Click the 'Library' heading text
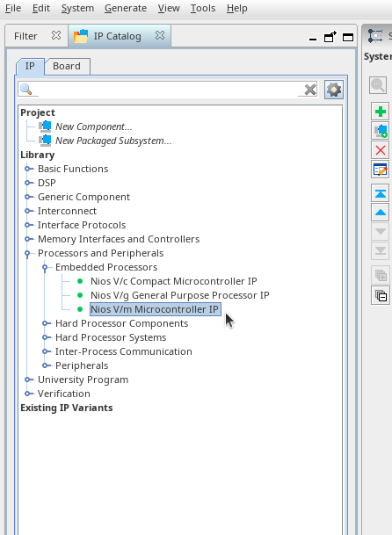 [38, 155]
